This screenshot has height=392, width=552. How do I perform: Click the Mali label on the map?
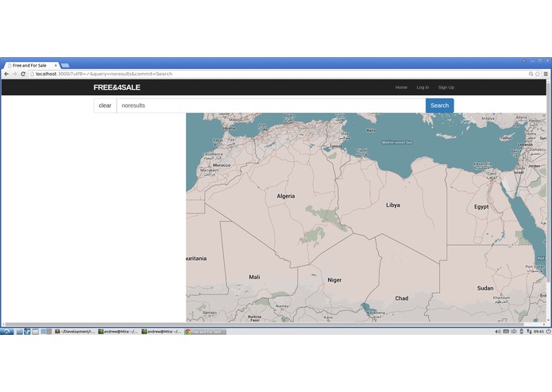pyautogui.click(x=254, y=277)
